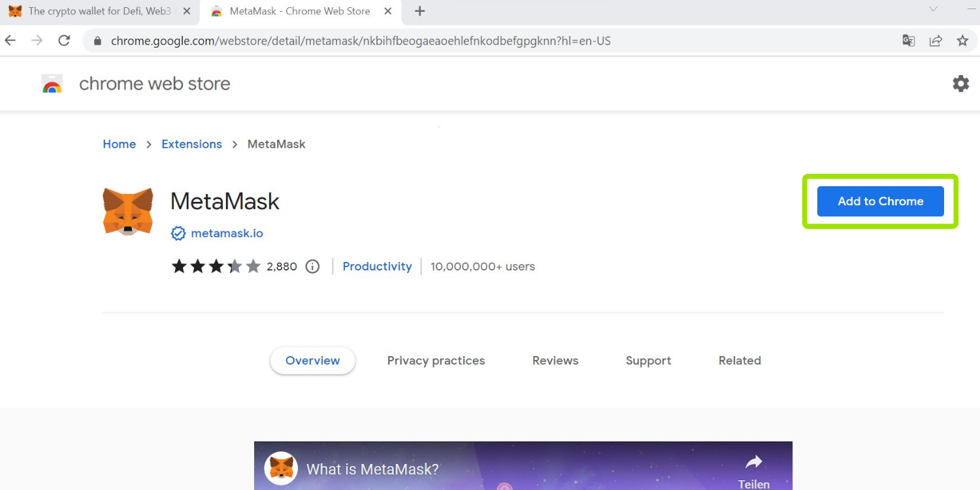Switch to the crypto wallet tab
This screenshot has width=980, height=490.
point(98,11)
